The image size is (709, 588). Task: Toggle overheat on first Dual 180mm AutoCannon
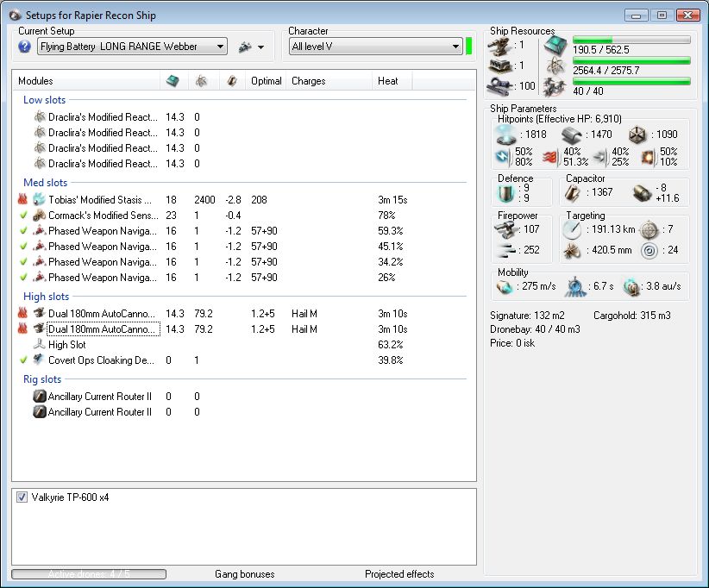coord(22,313)
